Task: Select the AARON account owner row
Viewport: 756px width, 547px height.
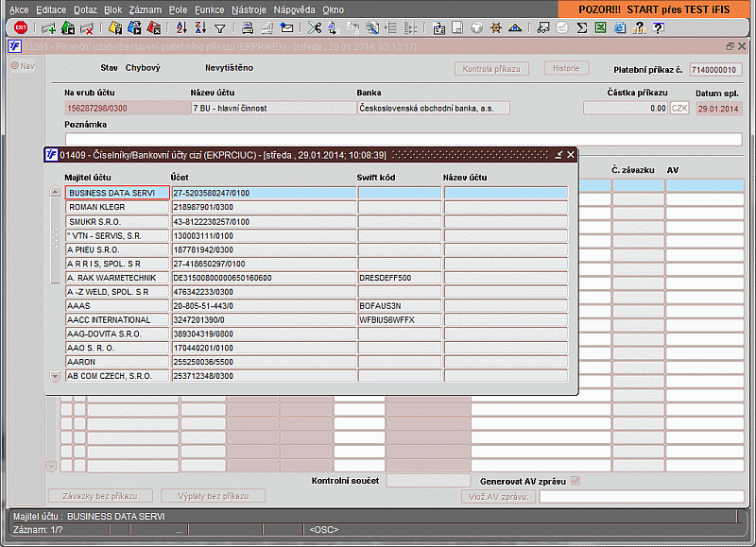Action: click(x=117, y=362)
